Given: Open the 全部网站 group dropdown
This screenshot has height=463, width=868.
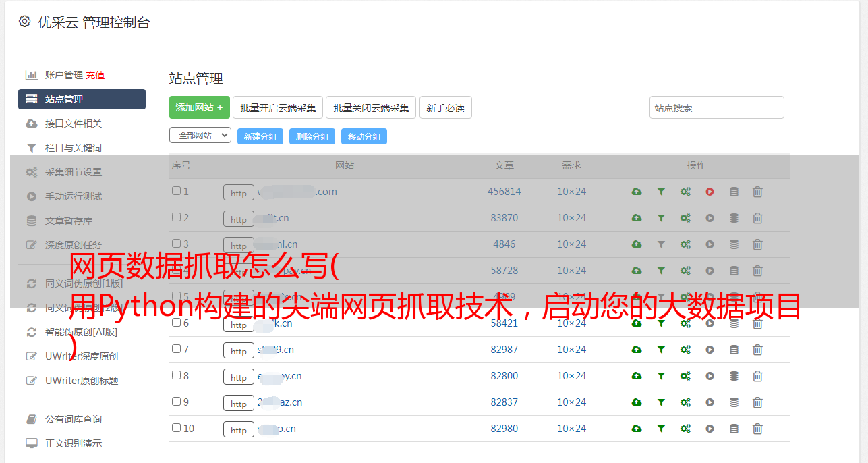Looking at the screenshot, I should [200, 135].
